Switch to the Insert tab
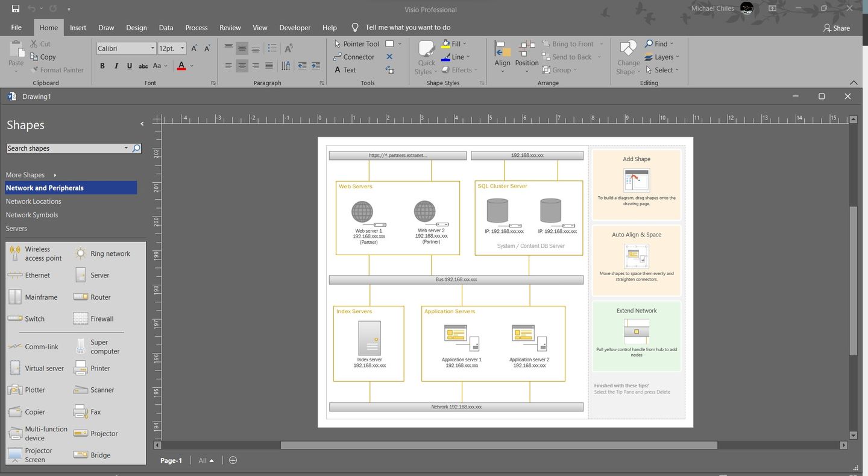 pos(78,27)
